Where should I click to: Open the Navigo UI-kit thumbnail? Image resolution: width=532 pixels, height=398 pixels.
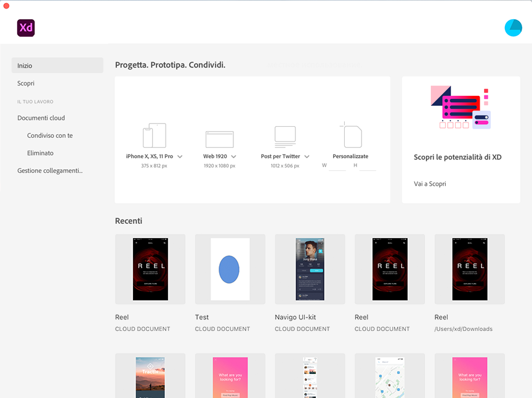310,269
